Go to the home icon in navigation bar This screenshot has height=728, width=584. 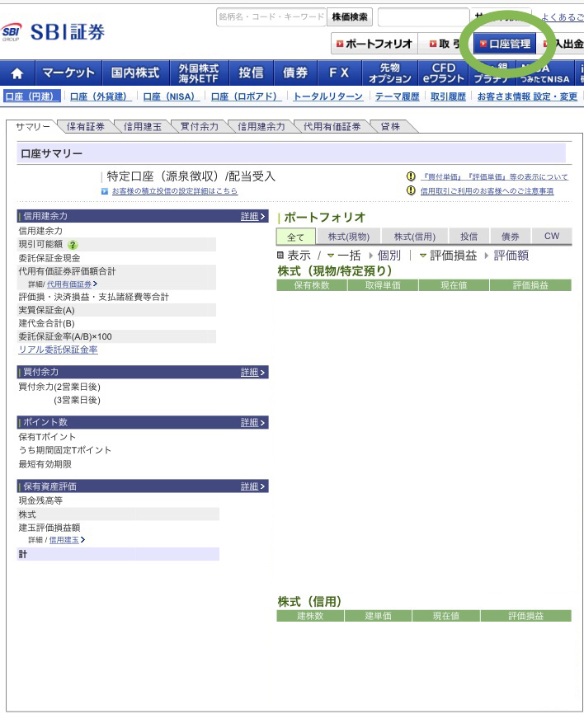click(x=17, y=73)
